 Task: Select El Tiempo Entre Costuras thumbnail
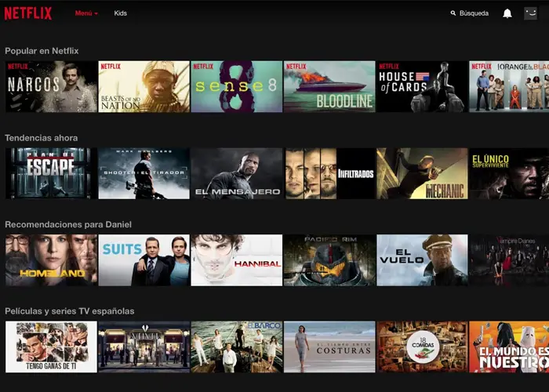[x=329, y=347]
